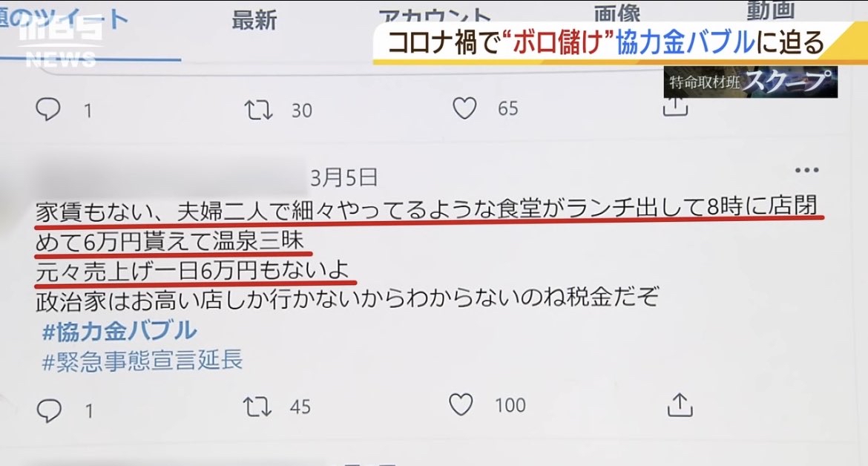This screenshot has height=466, width=868.
Task: Retweet the tweet with 30 retweets
Action: [x=258, y=110]
